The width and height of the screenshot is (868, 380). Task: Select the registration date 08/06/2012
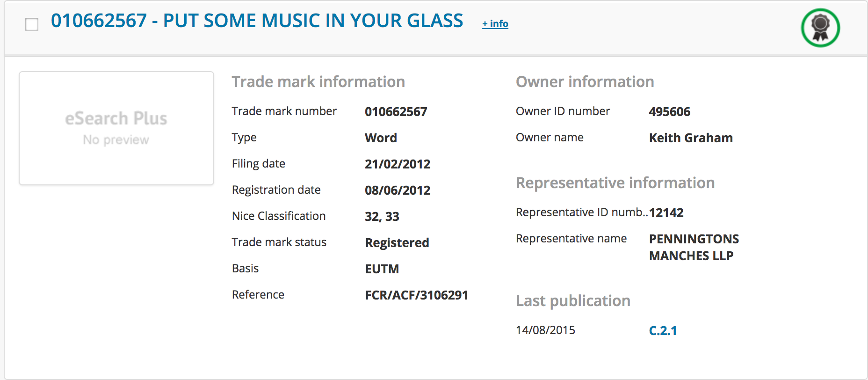[398, 190]
